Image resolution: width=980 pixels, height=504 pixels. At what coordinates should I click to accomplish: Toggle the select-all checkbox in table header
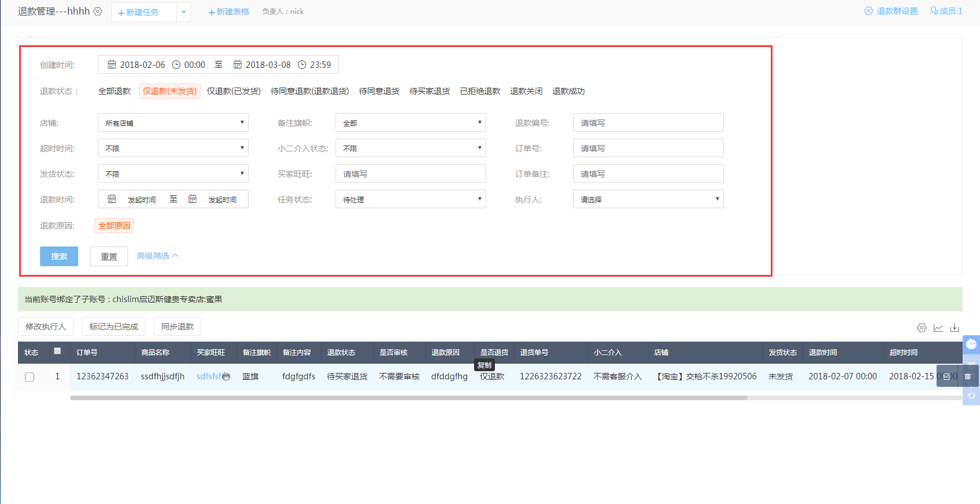click(57, 351)
